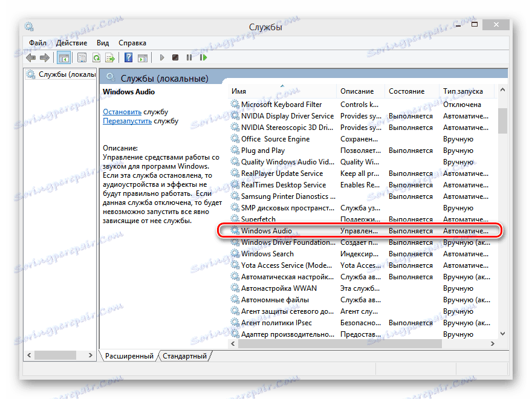Screen dimensions: 532x399
Task: Start the selected service with the play icon
Action: coord(161,57)
